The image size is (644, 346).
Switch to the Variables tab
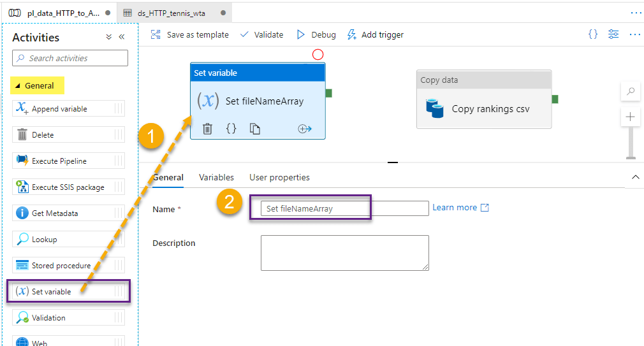(x=216, y=177)
